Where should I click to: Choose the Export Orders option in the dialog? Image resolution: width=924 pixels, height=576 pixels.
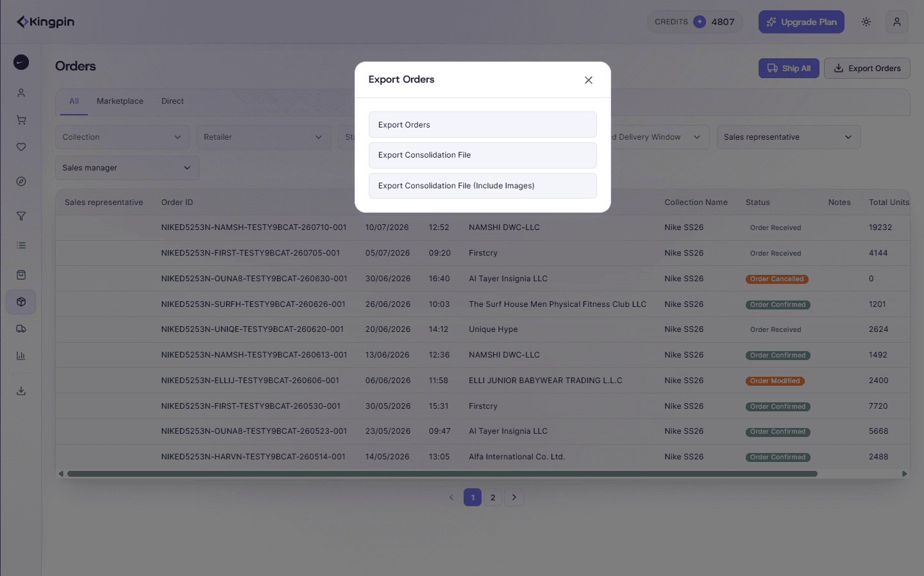[483, 125]
